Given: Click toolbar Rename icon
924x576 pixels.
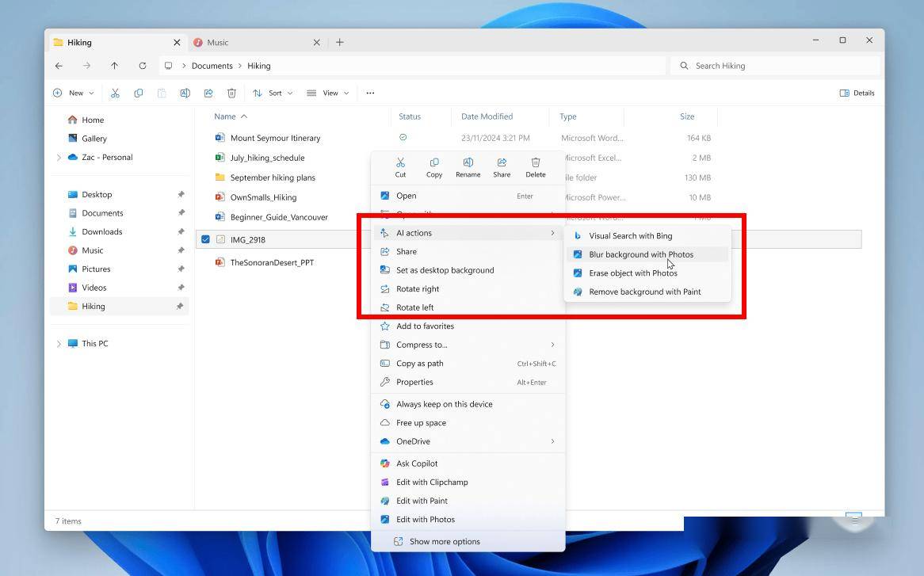Looking at the screenshot, I should 185,93.
